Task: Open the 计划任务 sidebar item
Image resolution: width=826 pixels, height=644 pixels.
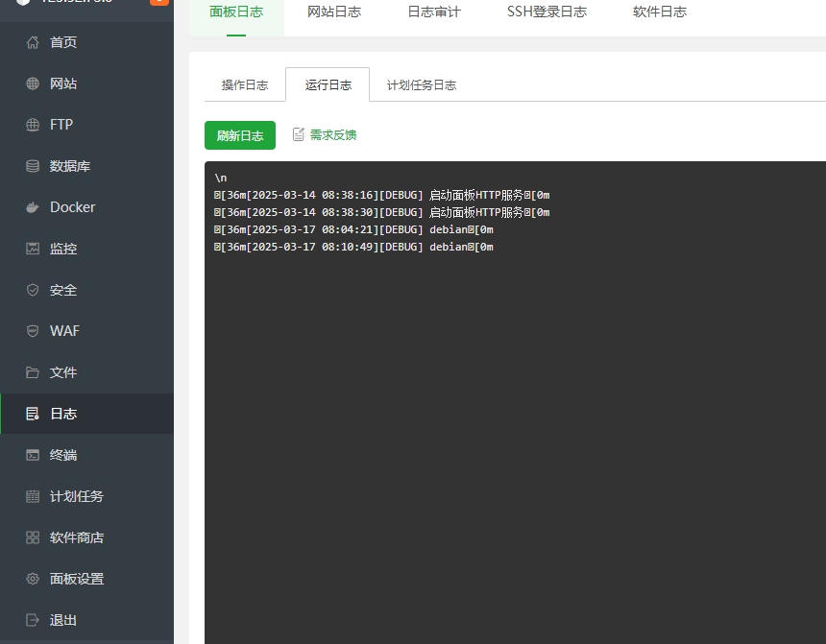Action: (x=86, y=496)
